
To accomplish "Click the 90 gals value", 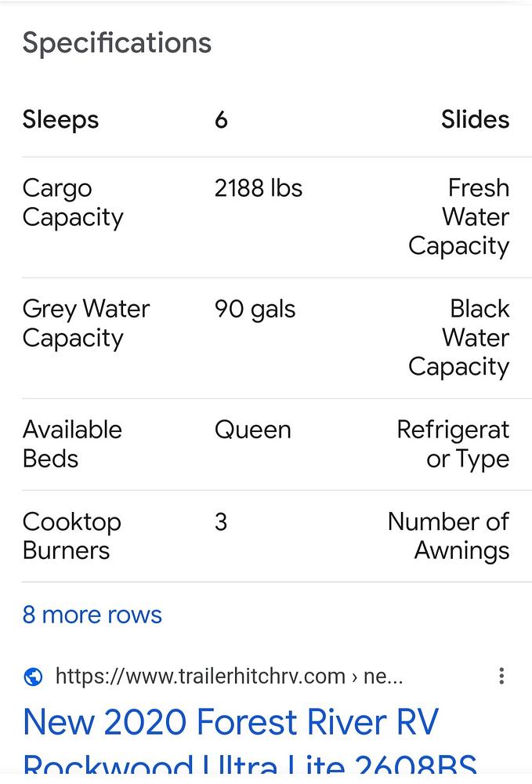I will tap(255, 310).
